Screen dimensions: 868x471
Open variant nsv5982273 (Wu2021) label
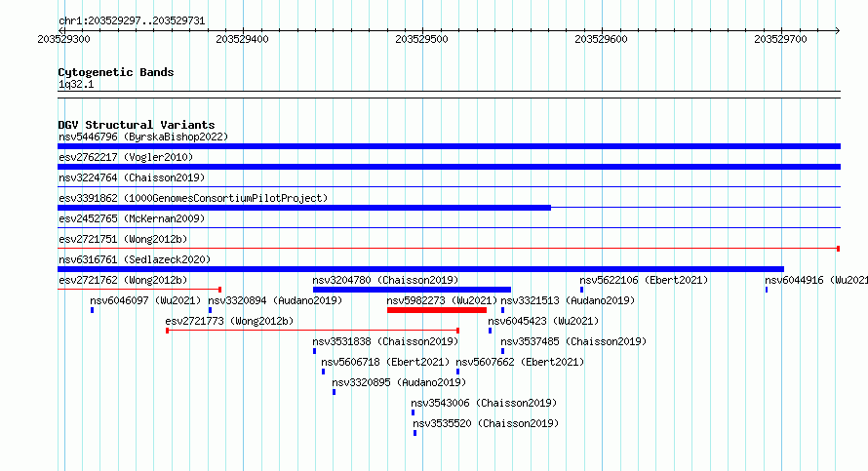[x=442, y=300]
